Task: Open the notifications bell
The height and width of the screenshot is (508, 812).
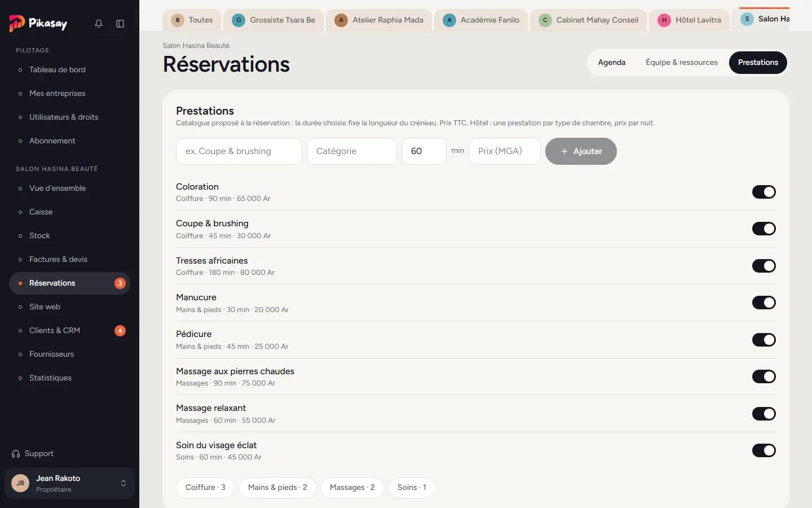Action: click(99, 24)
